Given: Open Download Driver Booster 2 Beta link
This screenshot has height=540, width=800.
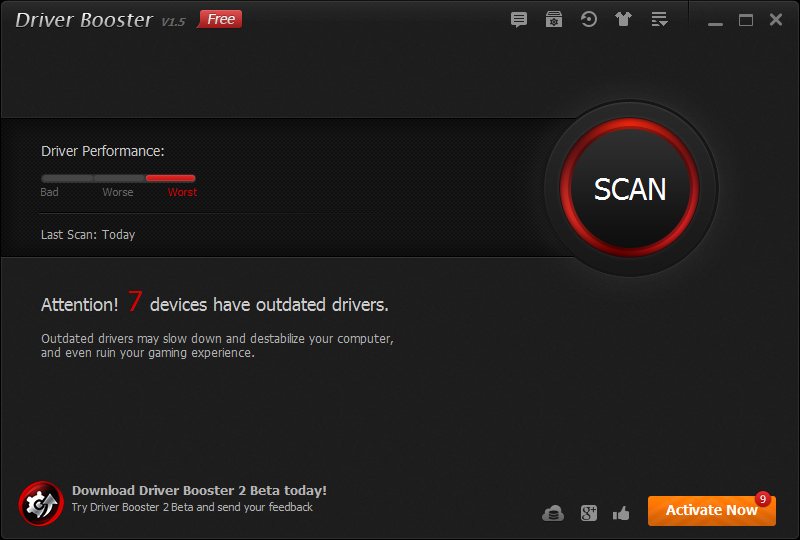Looking at the screenshot, I should (x=199, y=490).
